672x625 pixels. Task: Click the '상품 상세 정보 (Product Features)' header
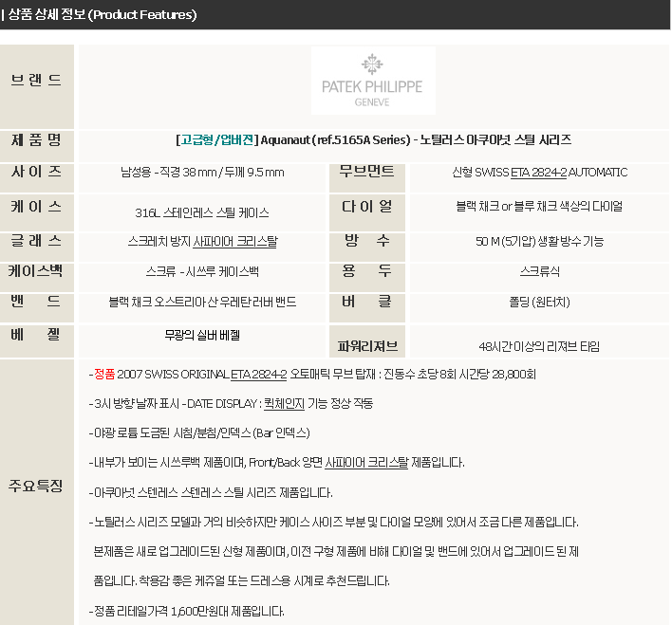point(102,14)
